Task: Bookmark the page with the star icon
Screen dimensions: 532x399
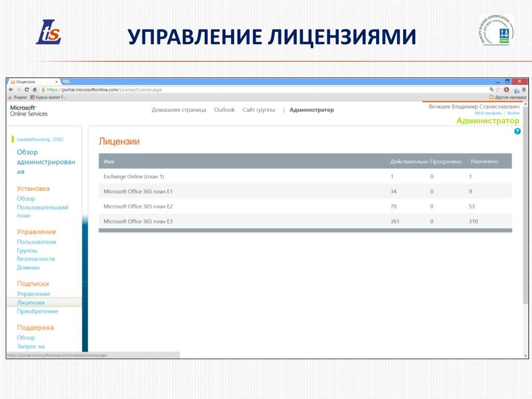Action: pyautogui.click(x=498, y=89)
